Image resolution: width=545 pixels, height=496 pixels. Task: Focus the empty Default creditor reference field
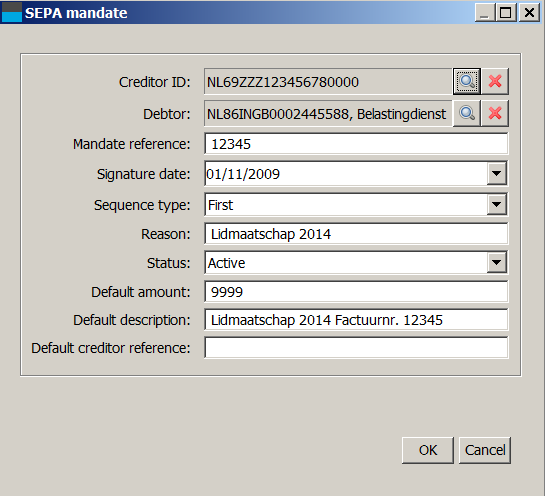tap(356, 348)
